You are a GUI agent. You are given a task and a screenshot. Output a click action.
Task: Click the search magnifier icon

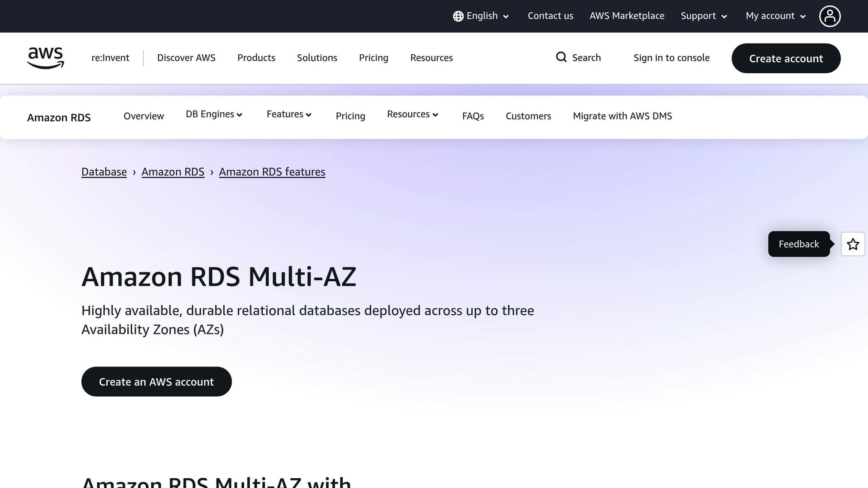[561, 57]
